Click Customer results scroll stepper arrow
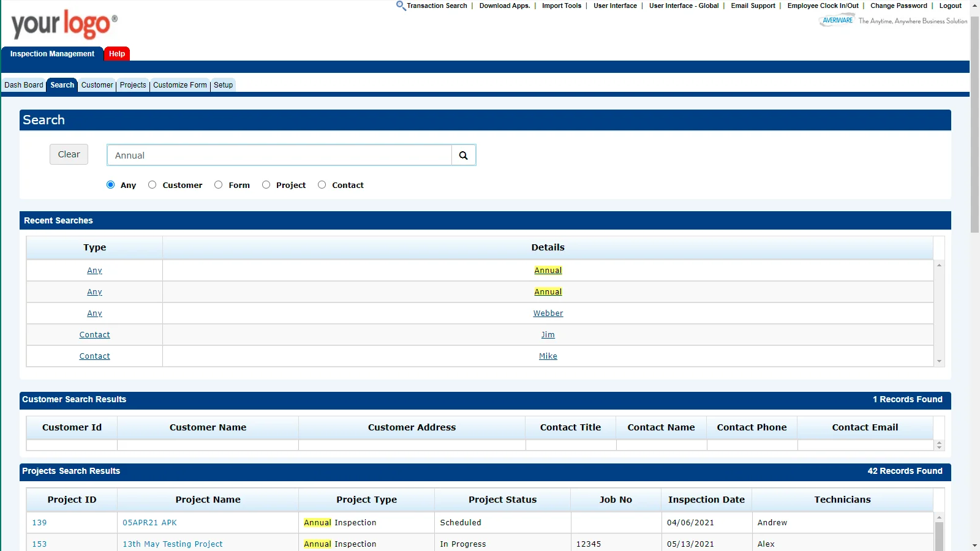 point(939,445)
